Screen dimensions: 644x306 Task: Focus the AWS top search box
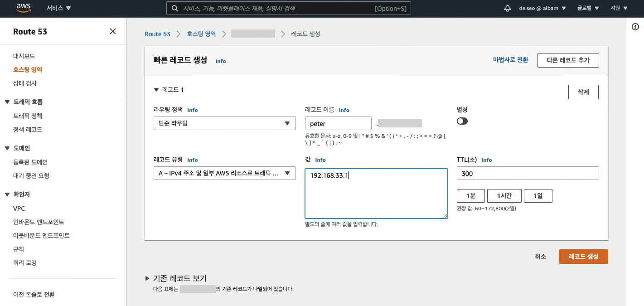(x=289, y=8)
